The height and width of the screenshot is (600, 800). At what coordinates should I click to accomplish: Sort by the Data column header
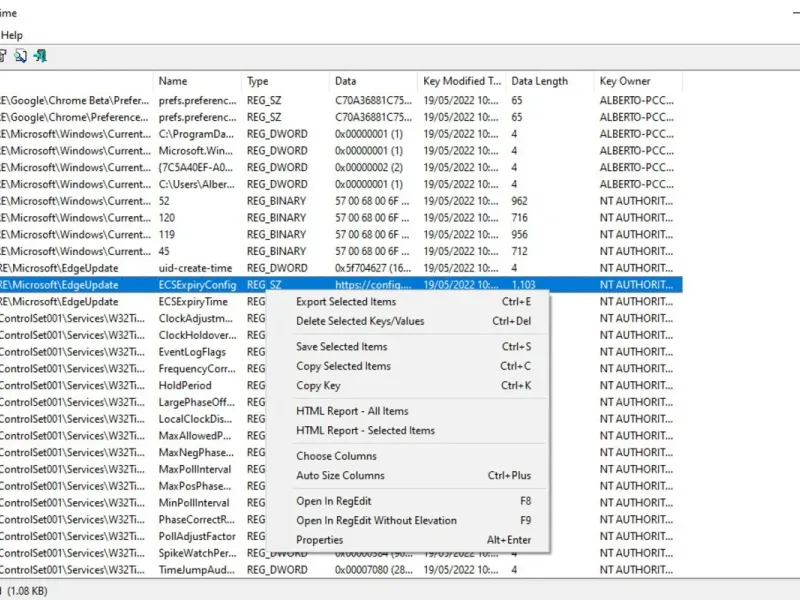point(373,81)
